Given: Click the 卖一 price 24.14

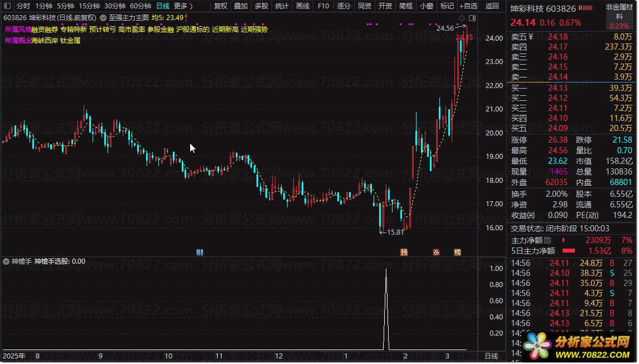Looking at the screenshot, I should pyautogui.click(x=558, y=76).
